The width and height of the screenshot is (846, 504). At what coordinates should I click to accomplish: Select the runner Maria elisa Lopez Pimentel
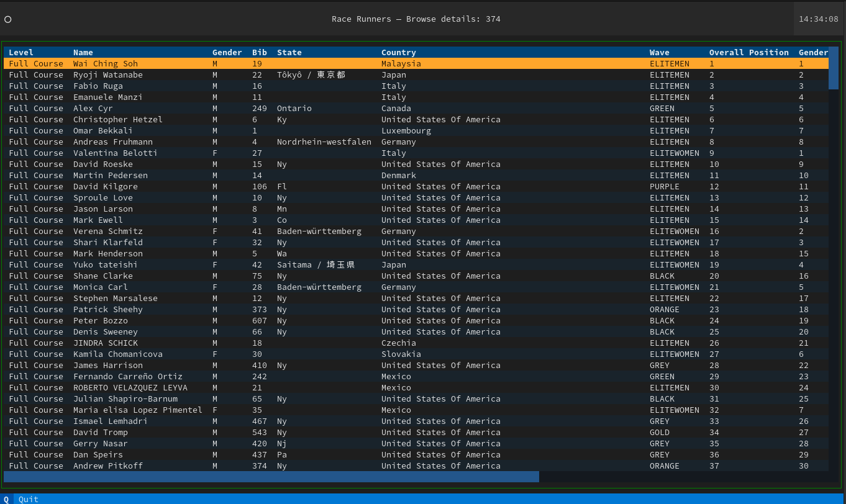click(x=416, y=410)
